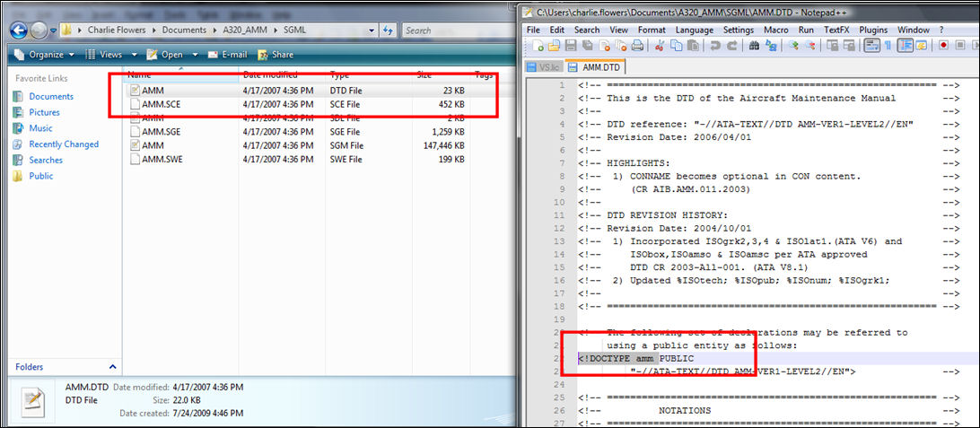Viewport: 980px width, 428px height.
Task: Open Pictures in Favorite Links
Action: (44, 112)
